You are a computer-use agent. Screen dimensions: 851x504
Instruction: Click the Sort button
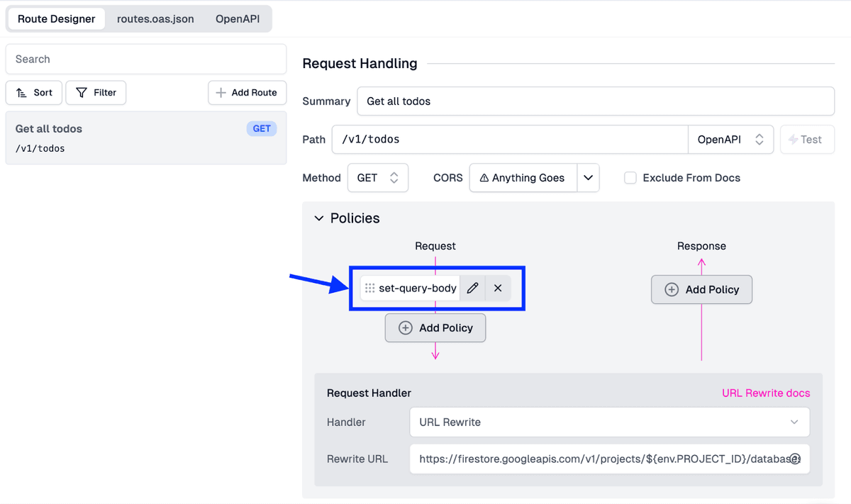pos(34,93)
